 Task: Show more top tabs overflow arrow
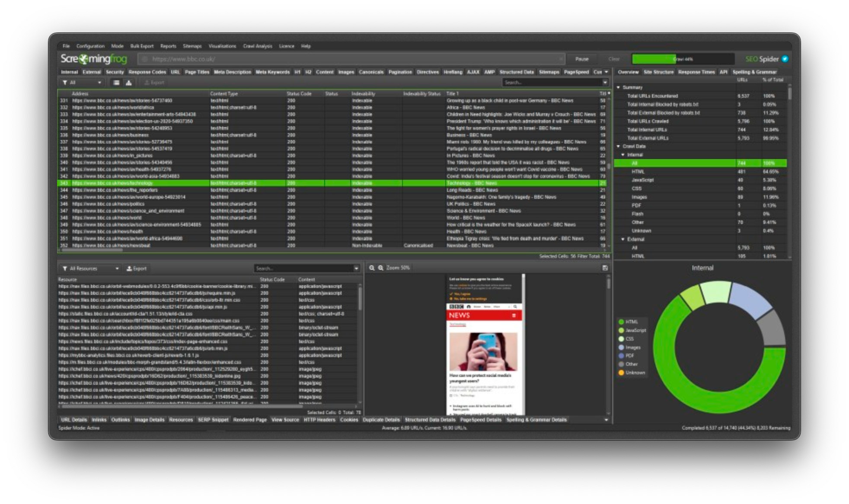(606, 72)
